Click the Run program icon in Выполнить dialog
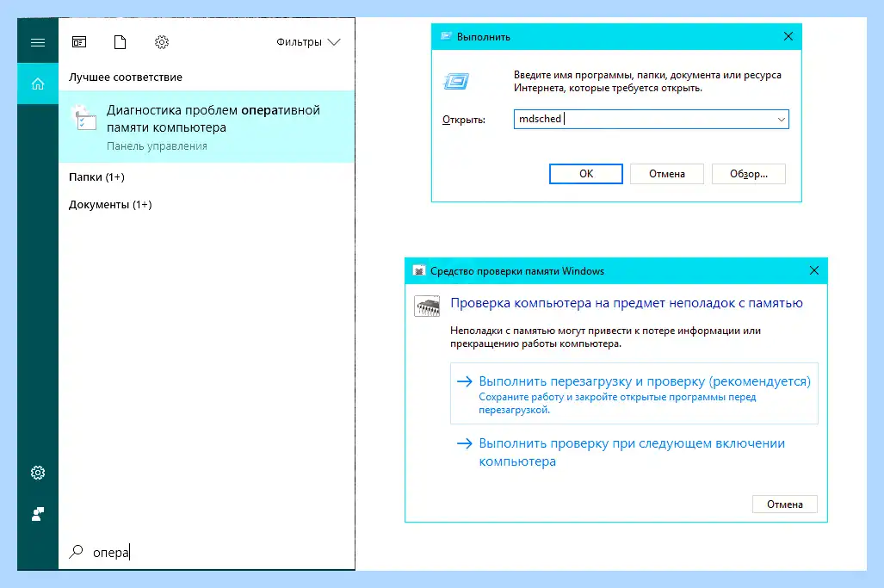The width and height of the screenshot is (884, 588). coord(456,82)
